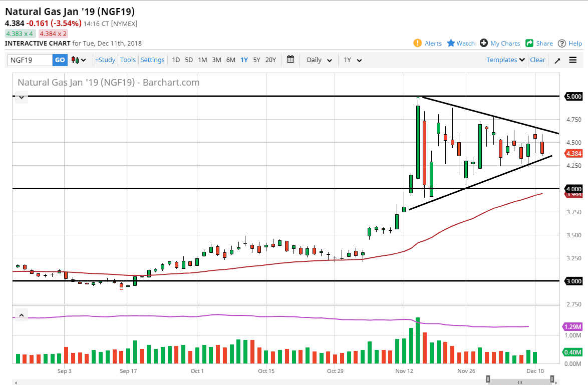Click the Alerts exclamation icon
Image resolution: width=588 pixels, height=385 pixels.
[418, 43]
